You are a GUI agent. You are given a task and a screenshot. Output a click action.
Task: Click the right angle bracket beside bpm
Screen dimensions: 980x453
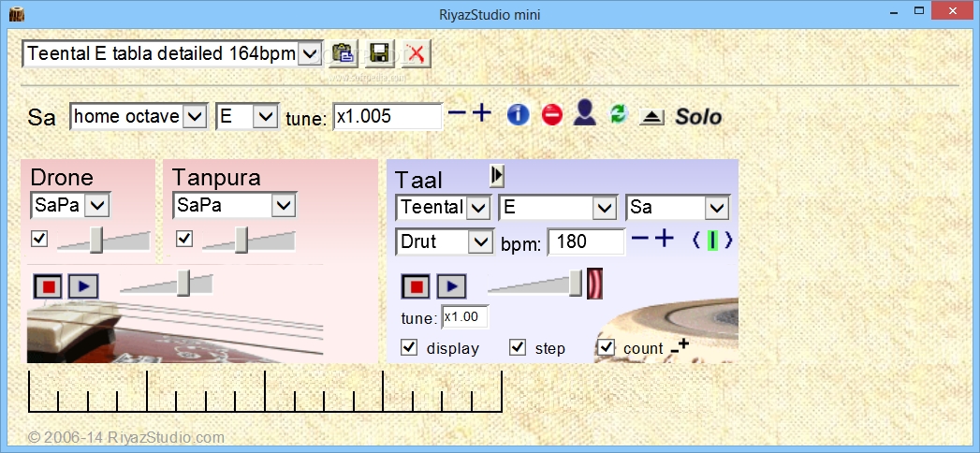[x=728, y=241]
